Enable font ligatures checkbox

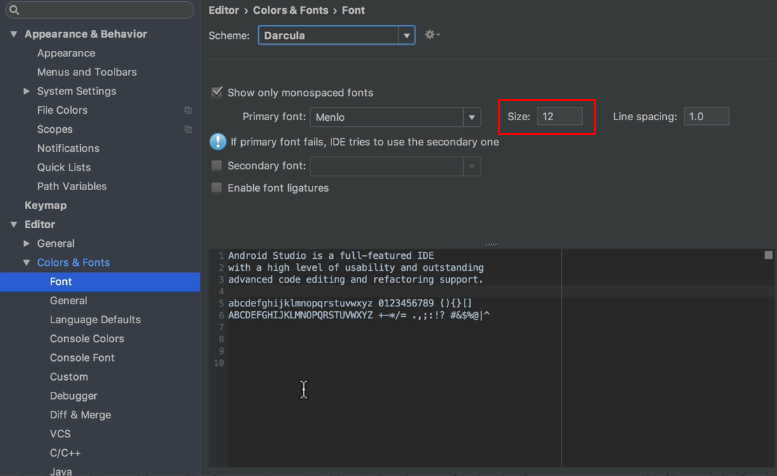217,188
